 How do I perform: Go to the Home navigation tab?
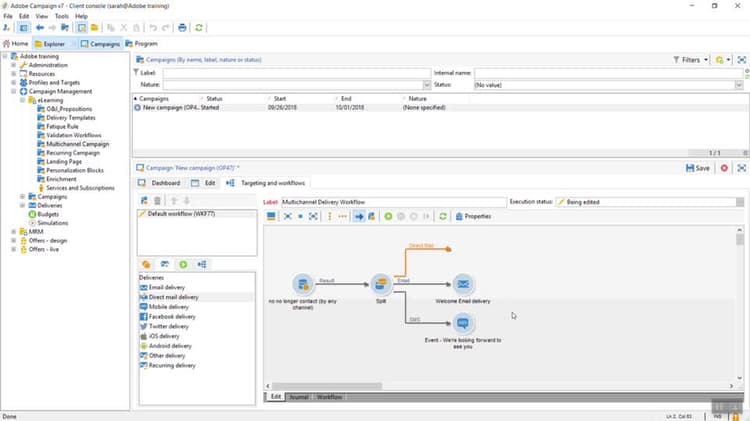point(16,44)
